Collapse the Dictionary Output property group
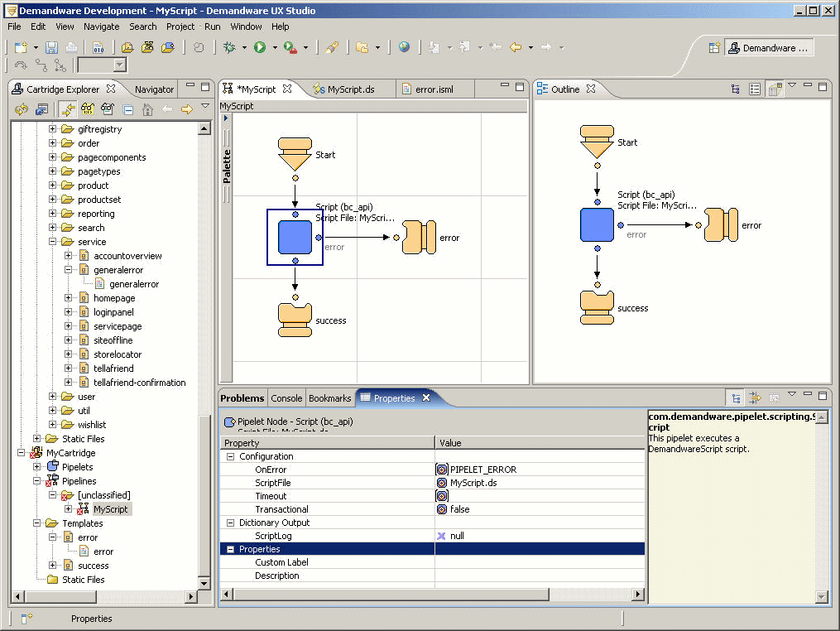The width and height of the screenshot is (840, 631). (x=230, y=523)
